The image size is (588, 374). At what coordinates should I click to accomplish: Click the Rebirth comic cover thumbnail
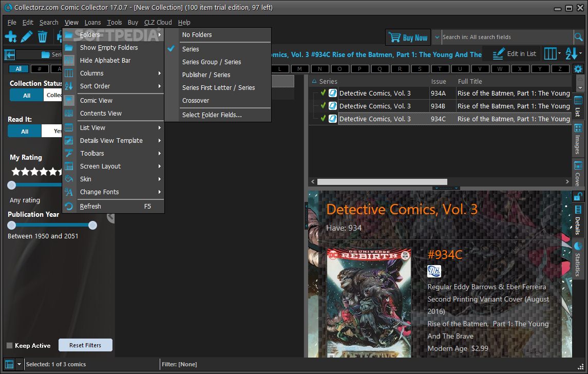pos(369,303)
